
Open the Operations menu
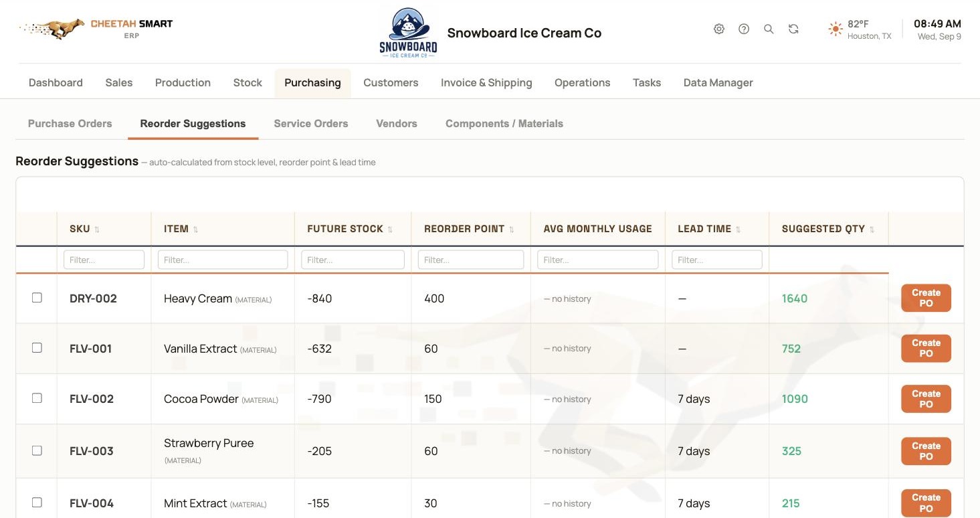coord(582,83)
